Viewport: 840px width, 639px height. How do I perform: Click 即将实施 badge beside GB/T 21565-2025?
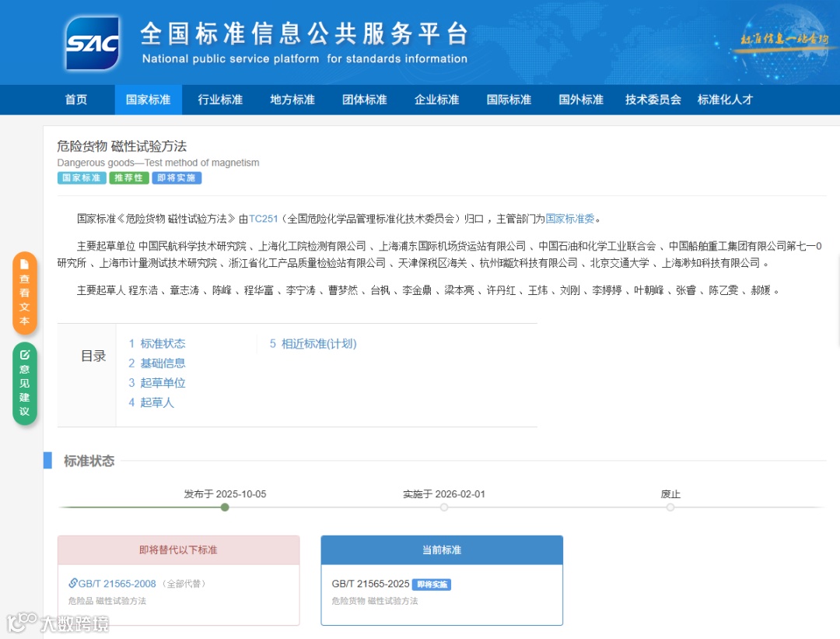432,585
